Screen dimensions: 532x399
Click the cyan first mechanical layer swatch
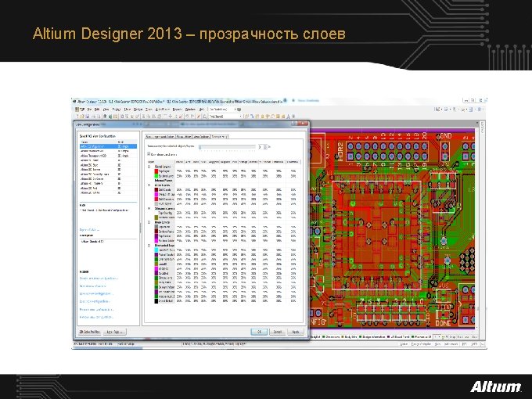156,250
